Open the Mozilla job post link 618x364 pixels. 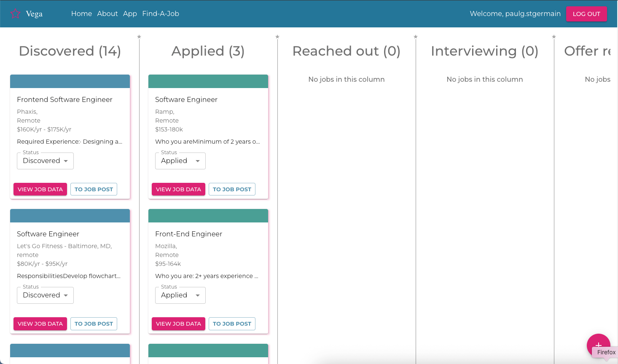[x=232, y=324]
